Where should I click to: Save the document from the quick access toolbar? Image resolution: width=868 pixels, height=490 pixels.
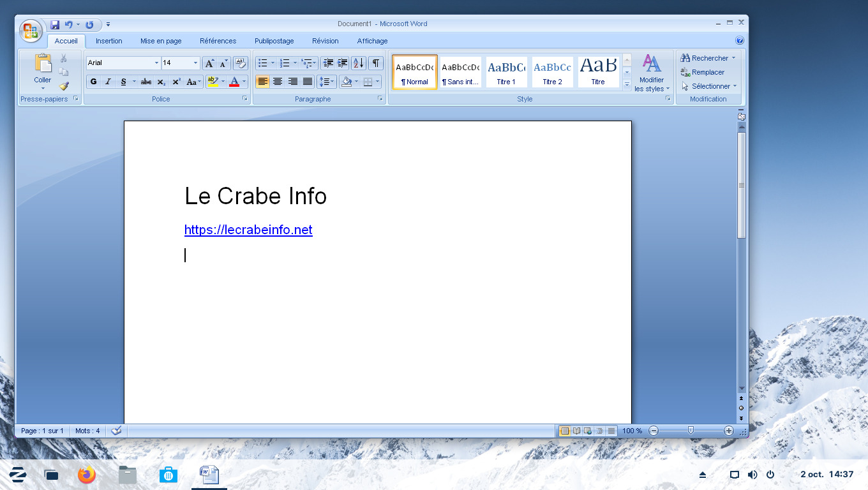point(55,25)
